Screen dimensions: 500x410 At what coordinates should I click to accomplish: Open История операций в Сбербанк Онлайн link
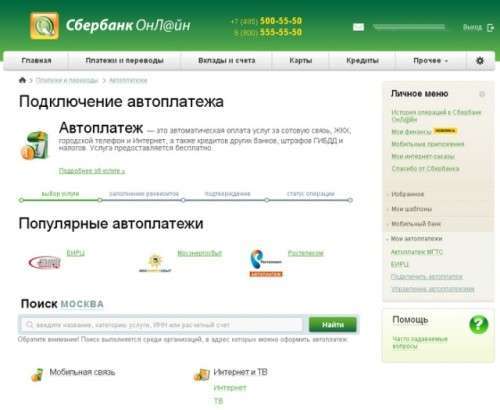[x=436, y=116]
